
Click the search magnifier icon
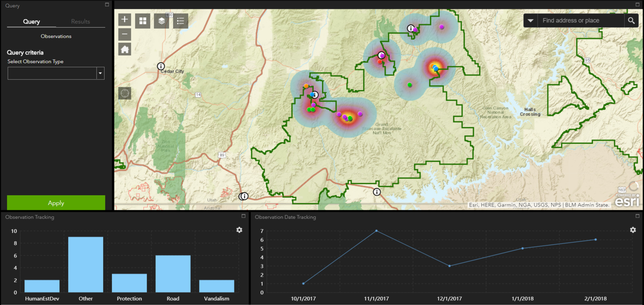tap(631, 20)
